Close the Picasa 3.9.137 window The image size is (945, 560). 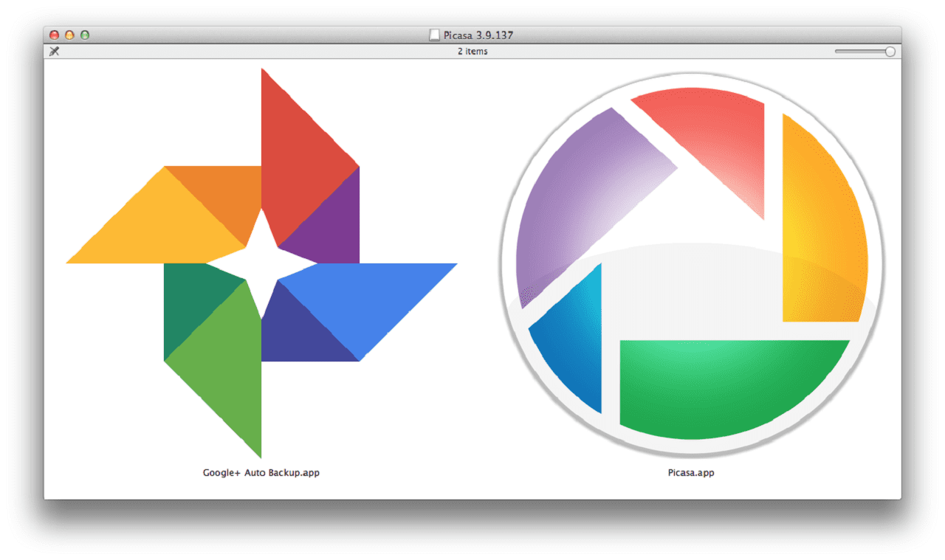tap(54, 35)
